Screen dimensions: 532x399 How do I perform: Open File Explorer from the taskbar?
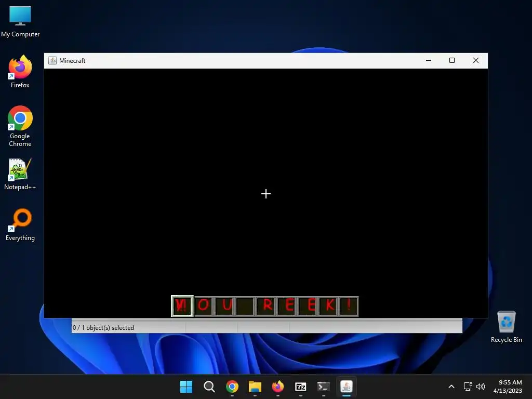coord(255,387)
